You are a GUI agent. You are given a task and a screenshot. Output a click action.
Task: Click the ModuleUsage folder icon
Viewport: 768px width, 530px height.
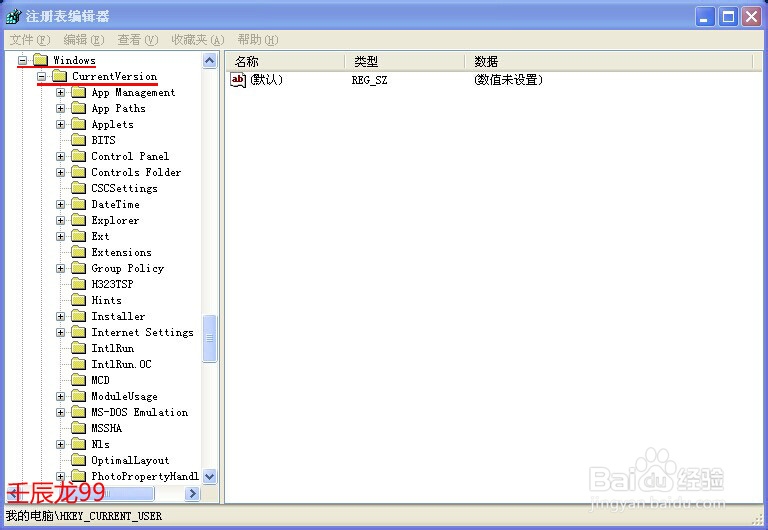coord(78,396)
